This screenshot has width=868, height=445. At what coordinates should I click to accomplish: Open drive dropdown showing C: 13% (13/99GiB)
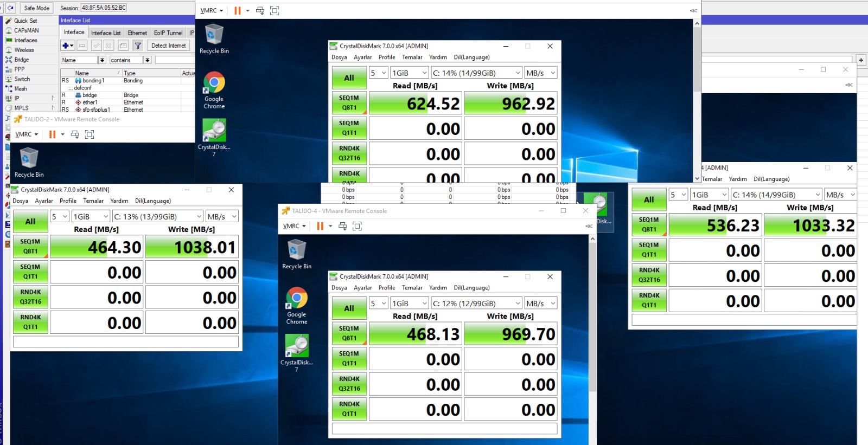click(158, 216)
